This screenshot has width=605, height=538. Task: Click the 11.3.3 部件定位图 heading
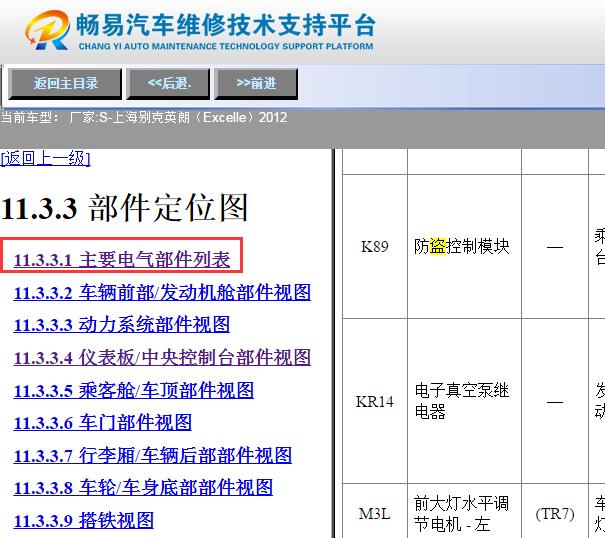coord(124,208)
